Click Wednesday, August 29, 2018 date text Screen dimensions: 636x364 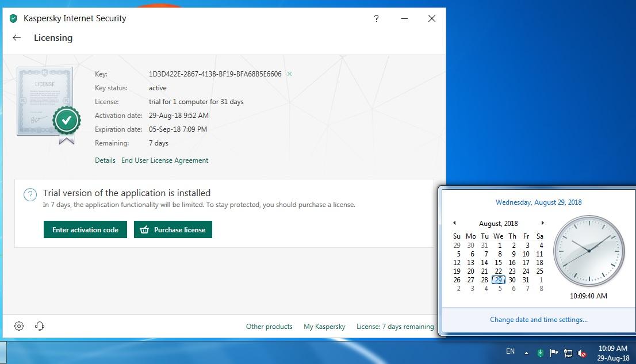tap(539, 202)
